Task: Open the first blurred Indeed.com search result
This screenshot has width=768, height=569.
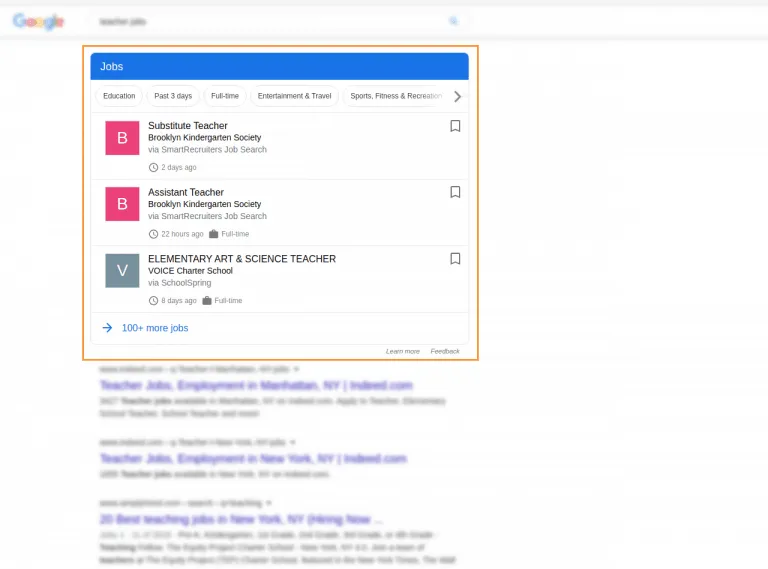Action: coord(256,385)
